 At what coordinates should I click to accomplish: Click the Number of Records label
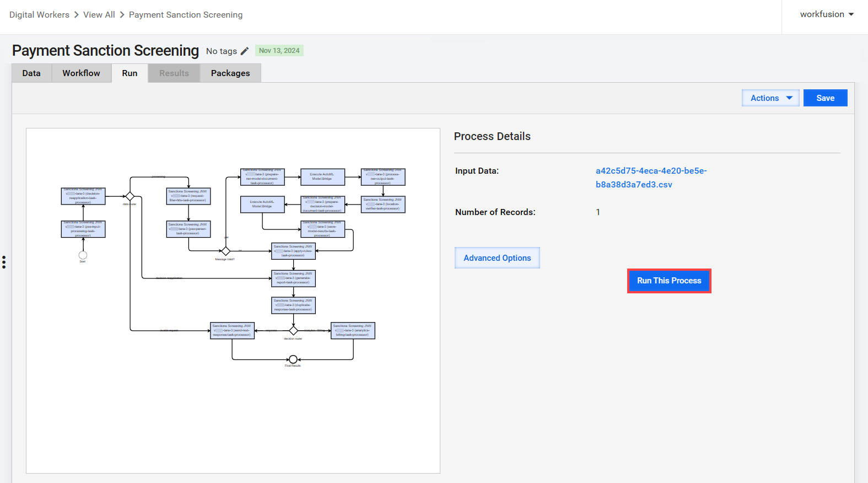click(x=495, y=212)
